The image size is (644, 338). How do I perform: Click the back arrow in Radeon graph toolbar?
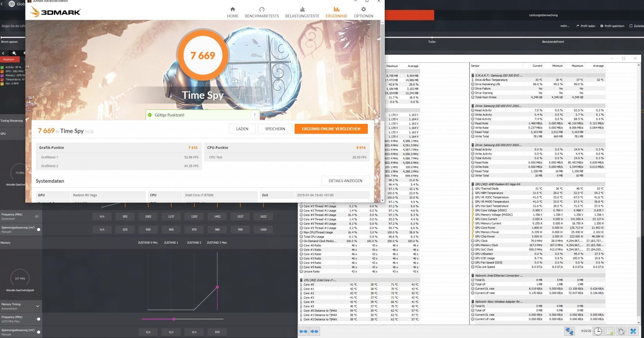click(x=3, y=53)
